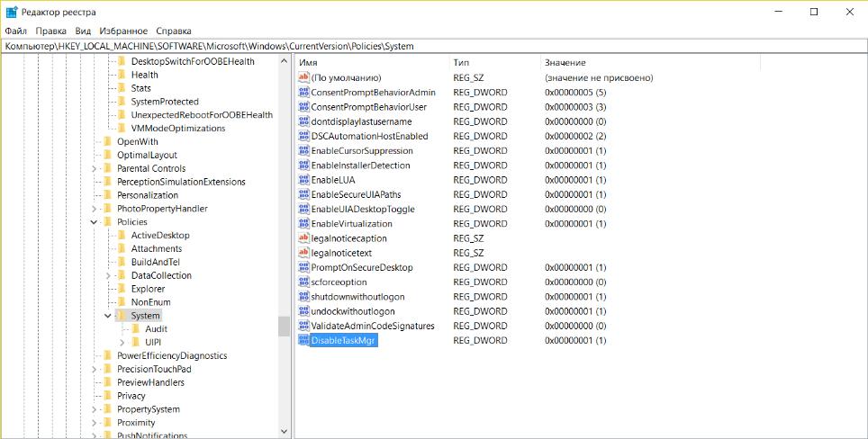Screen dimensions: 868x439
Task: Expand the PhotoPropertyHandler tree node
Action: point(94,209)
